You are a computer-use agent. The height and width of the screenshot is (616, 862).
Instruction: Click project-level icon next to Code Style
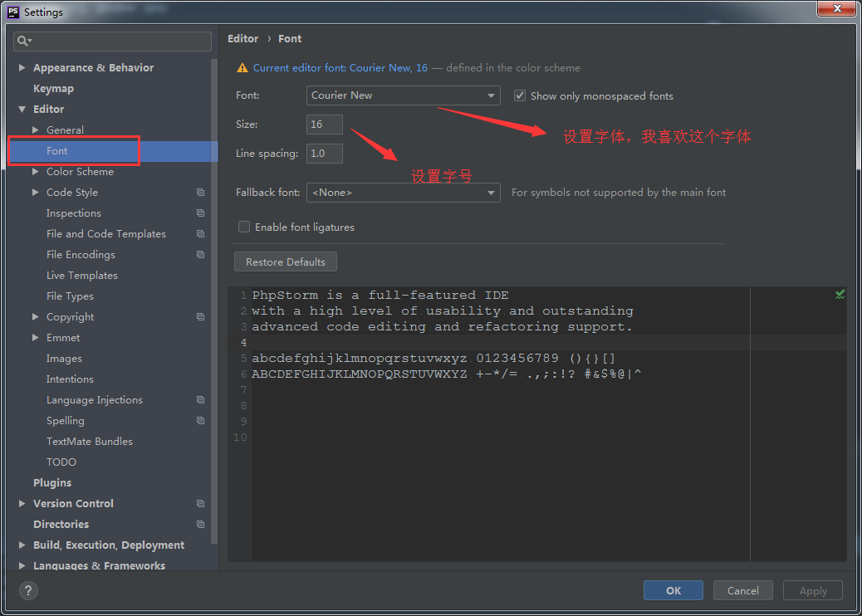tap(200, 193)
